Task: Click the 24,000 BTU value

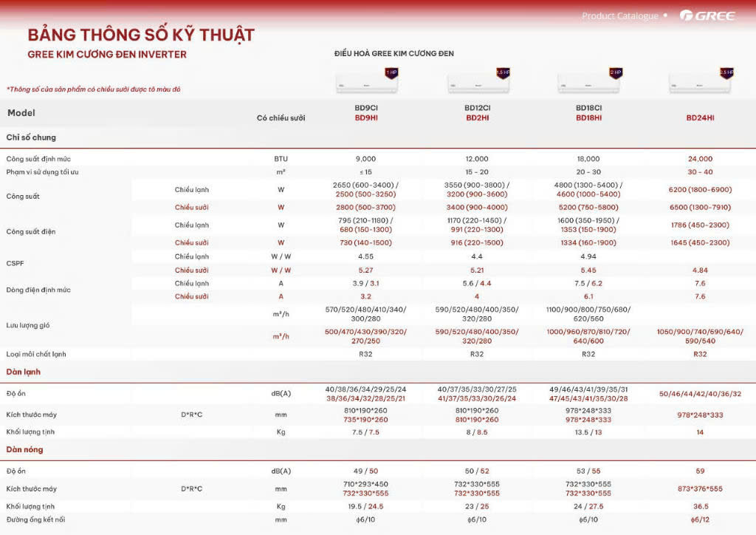Action: pos(700,159)
